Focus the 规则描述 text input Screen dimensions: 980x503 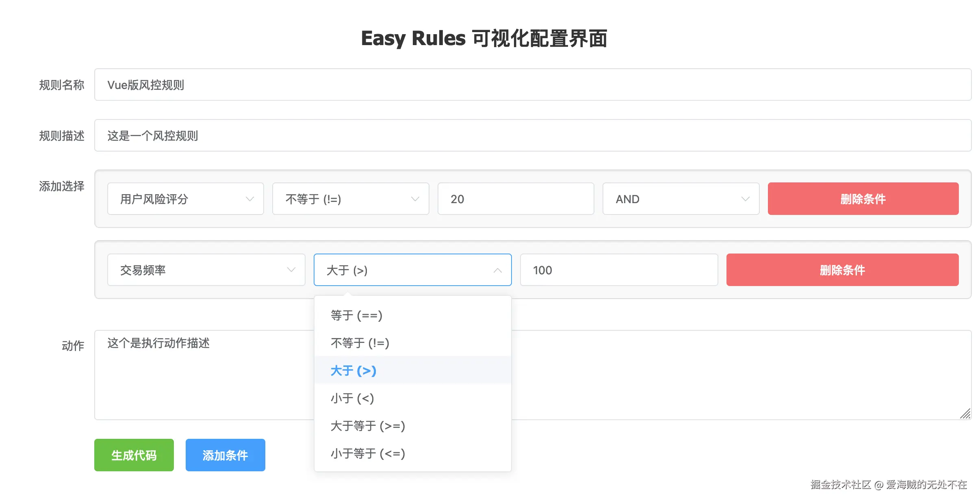click(x=532, y=135)
